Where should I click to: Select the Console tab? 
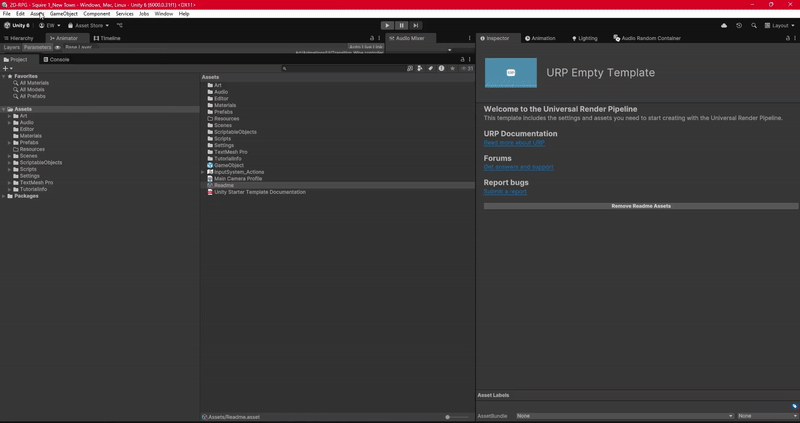56,60
